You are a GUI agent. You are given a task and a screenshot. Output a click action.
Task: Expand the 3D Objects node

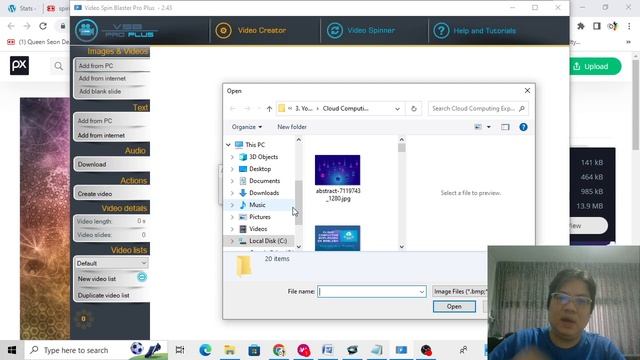click(232, 157)
